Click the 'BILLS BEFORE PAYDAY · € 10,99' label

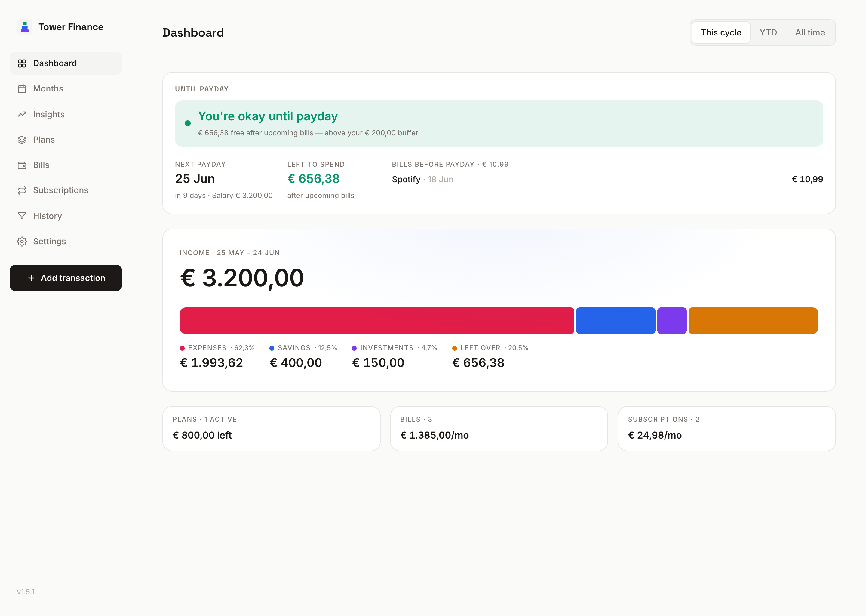[450, 164]
